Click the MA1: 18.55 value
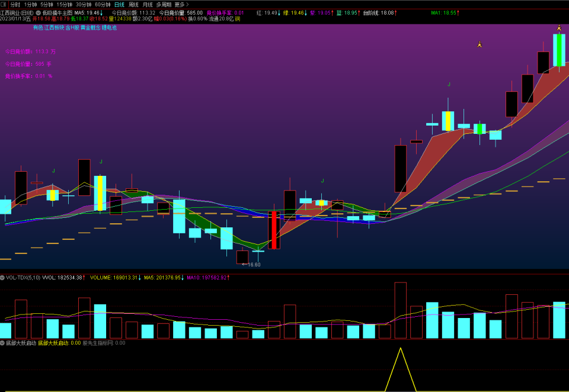 [445, 12]
